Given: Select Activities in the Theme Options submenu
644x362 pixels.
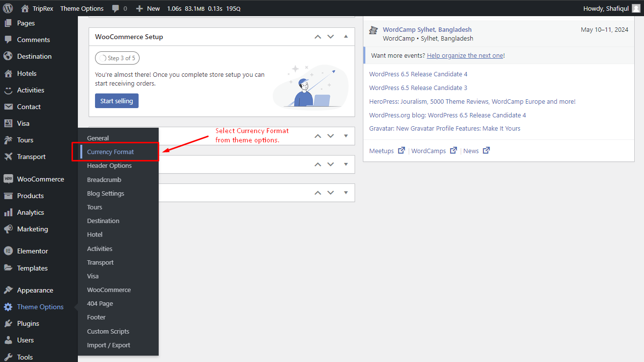Looking at the screenshot, I should point(100,249).
